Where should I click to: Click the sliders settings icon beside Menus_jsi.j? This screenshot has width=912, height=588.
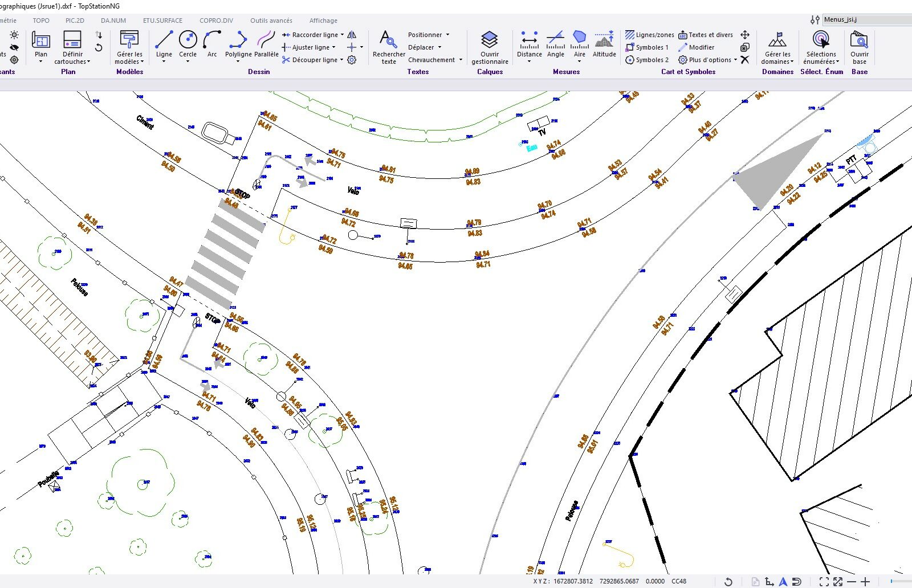[815, 19]
